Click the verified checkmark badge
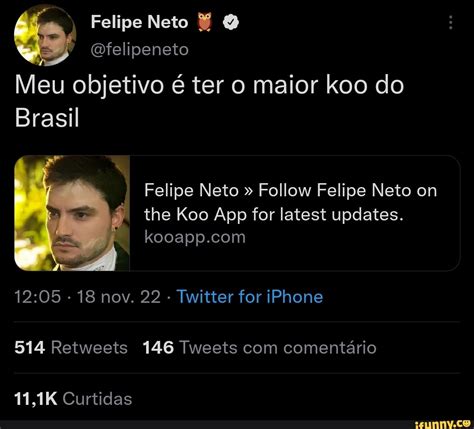Viewport: 474px width, 429px height. tap(230, 22)
